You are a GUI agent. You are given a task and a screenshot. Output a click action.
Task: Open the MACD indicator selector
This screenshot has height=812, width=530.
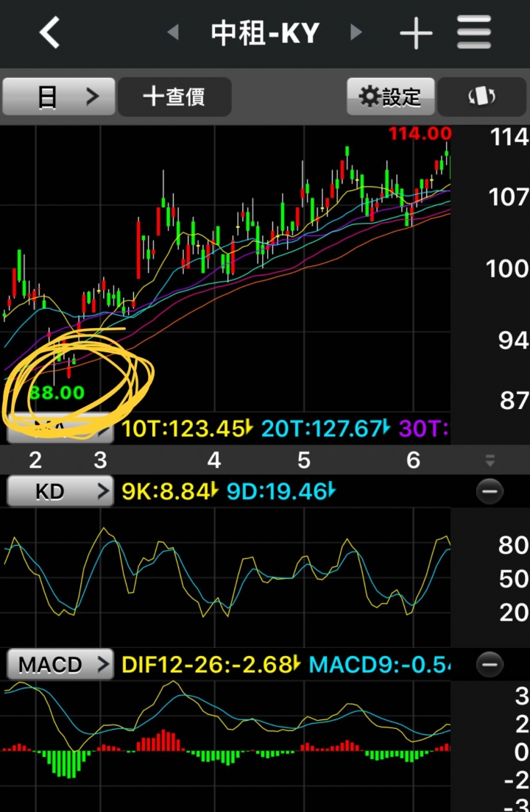60,664
